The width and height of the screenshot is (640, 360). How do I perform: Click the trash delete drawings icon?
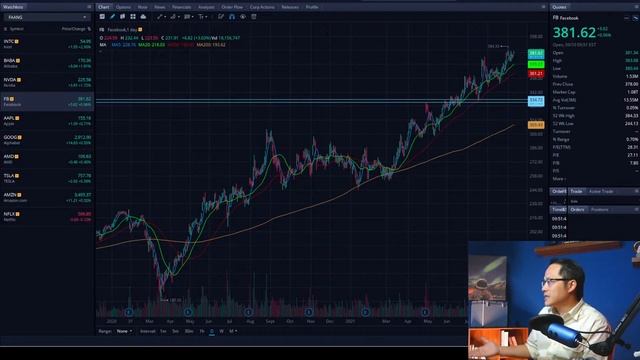coord(254,17)
